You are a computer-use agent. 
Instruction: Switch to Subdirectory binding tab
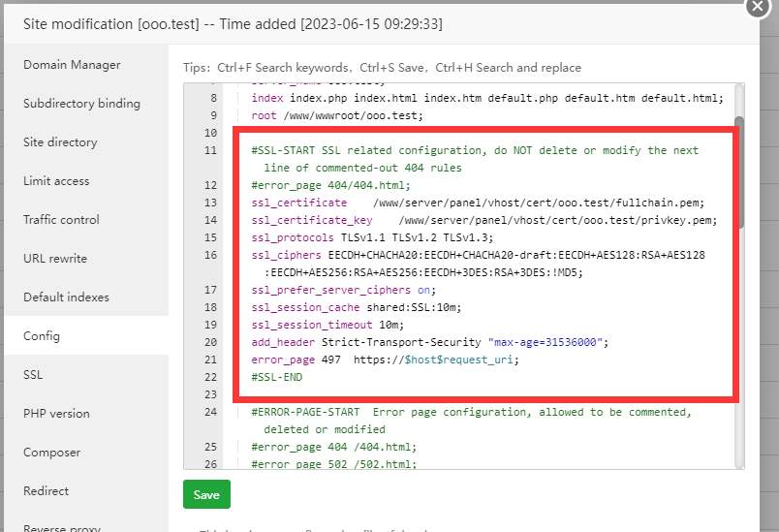click(x=81, y=104)
